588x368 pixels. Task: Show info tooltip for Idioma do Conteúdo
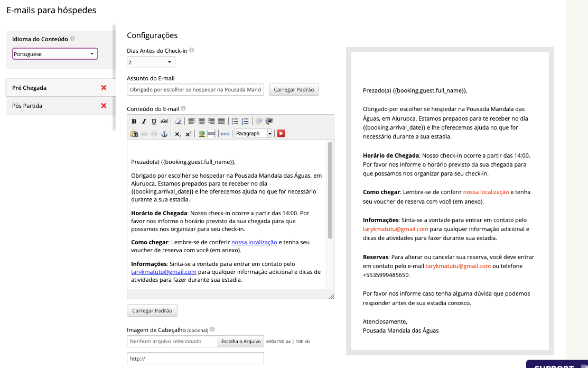tap(72, 38)
